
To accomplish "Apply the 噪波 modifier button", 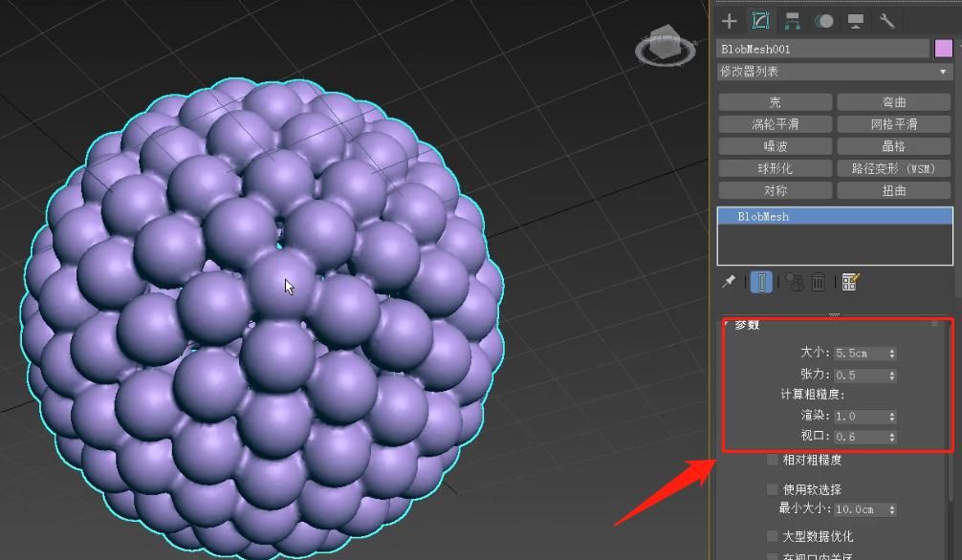I will click(x=776, y=146).
